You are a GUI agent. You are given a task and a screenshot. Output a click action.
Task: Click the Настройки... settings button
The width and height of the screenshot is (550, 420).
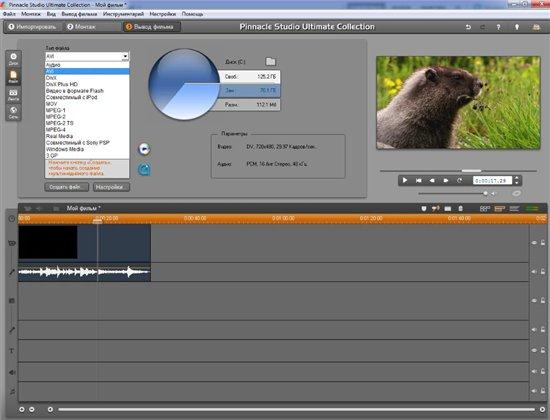(112, 187)
